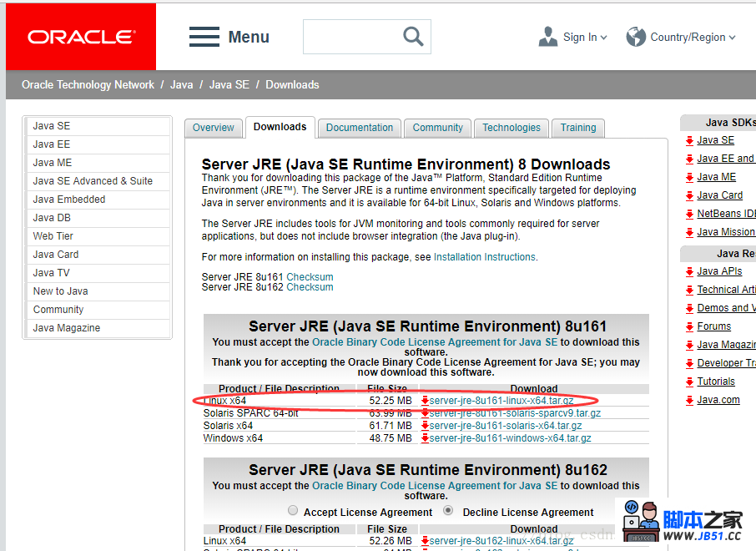
Task: Open 8u161 Oracle Binary Code License Agreement link
Action: (x=435, y=342)
